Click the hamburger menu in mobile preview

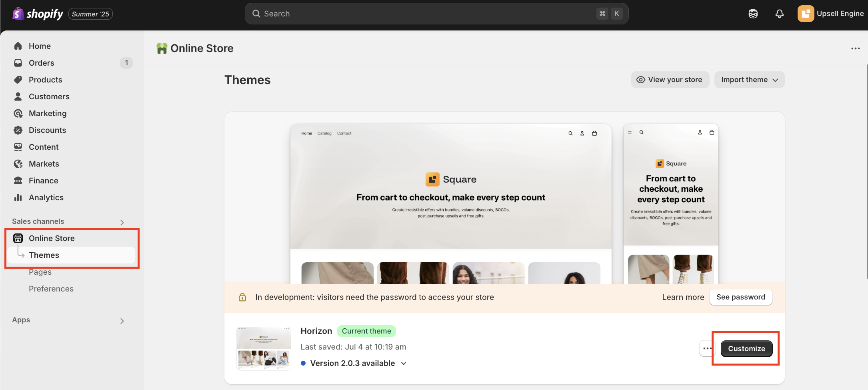tap(630, 132)
